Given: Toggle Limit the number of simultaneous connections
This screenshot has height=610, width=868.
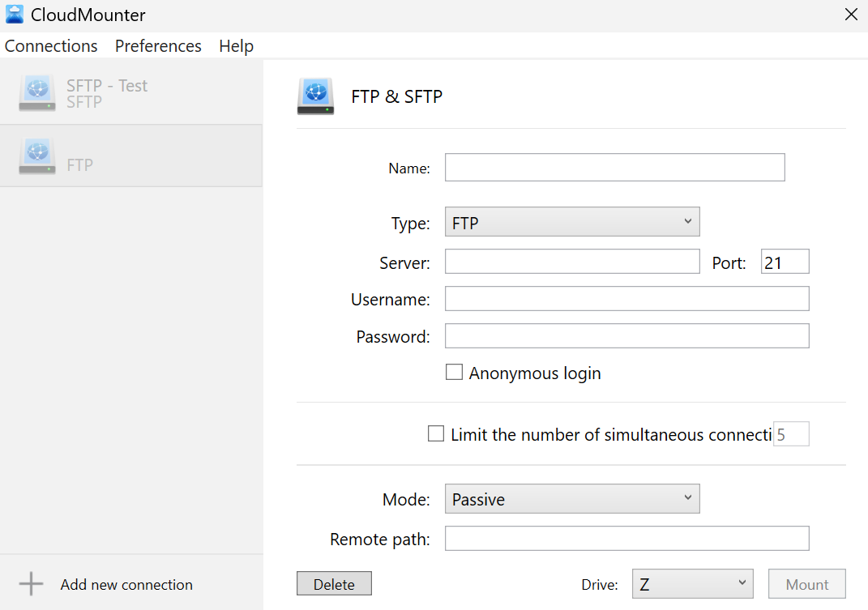Looking at the screenshot, I should 436,433.
